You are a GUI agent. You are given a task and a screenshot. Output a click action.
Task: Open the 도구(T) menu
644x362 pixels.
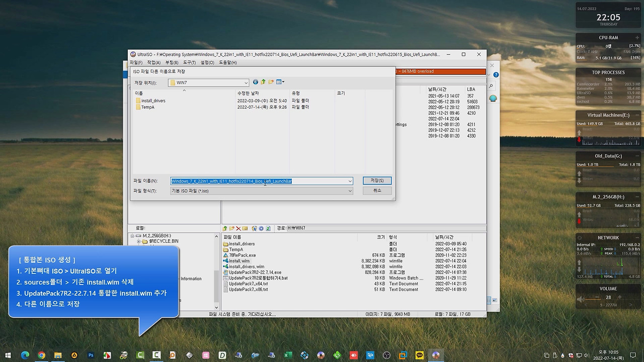(190, 62)
